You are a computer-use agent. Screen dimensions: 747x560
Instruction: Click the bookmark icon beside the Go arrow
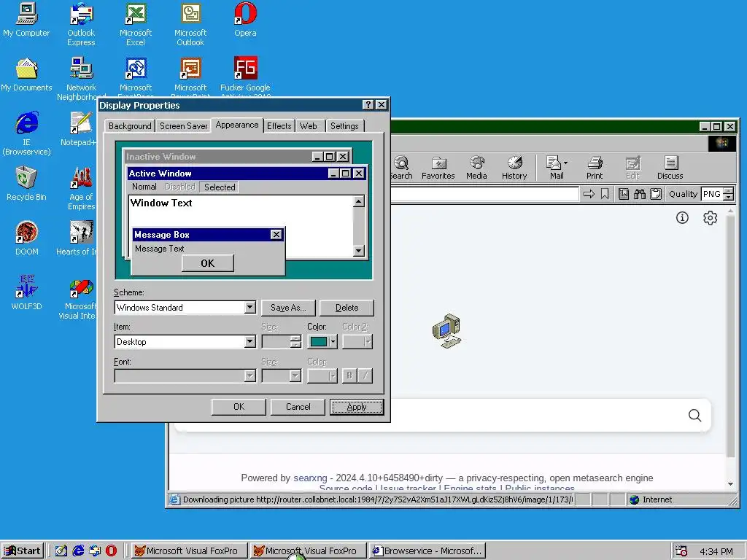[605, 194]
